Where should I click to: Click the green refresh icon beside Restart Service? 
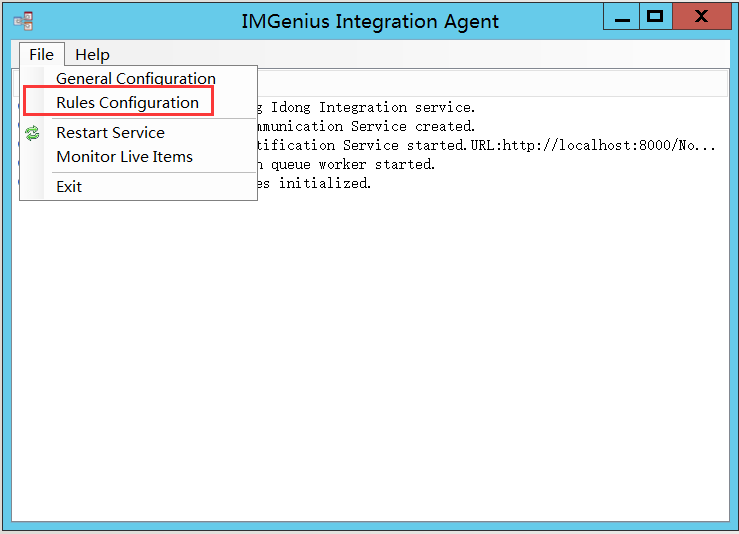33,133
